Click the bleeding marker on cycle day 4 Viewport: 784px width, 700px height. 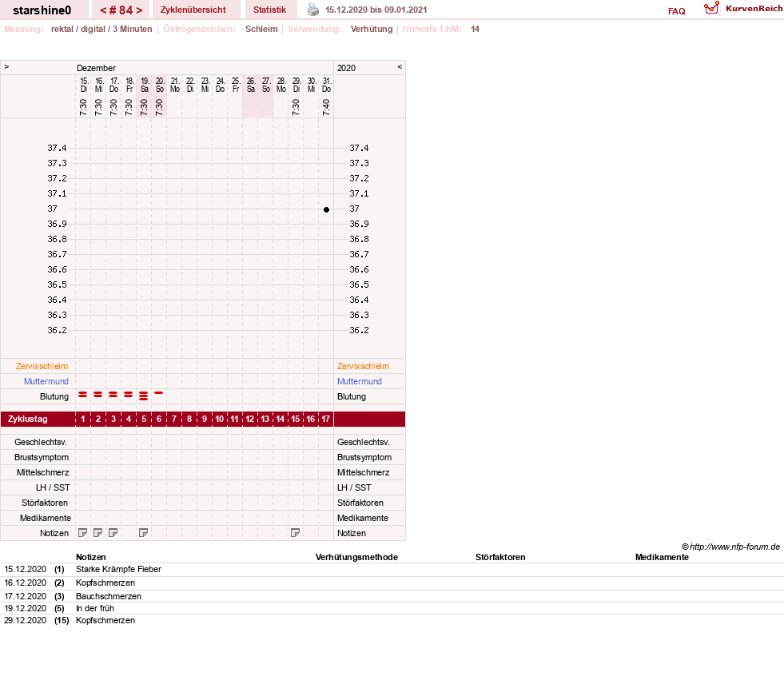point(129,395)
